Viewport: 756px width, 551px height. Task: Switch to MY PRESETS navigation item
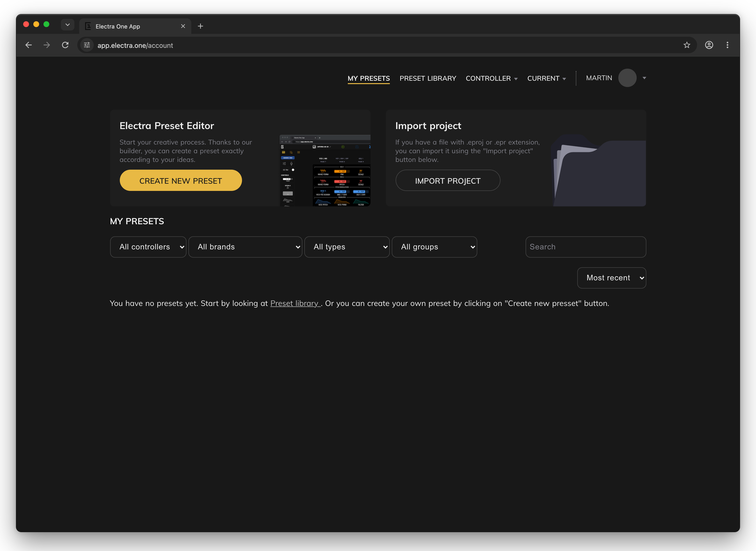tap(369, 78)
